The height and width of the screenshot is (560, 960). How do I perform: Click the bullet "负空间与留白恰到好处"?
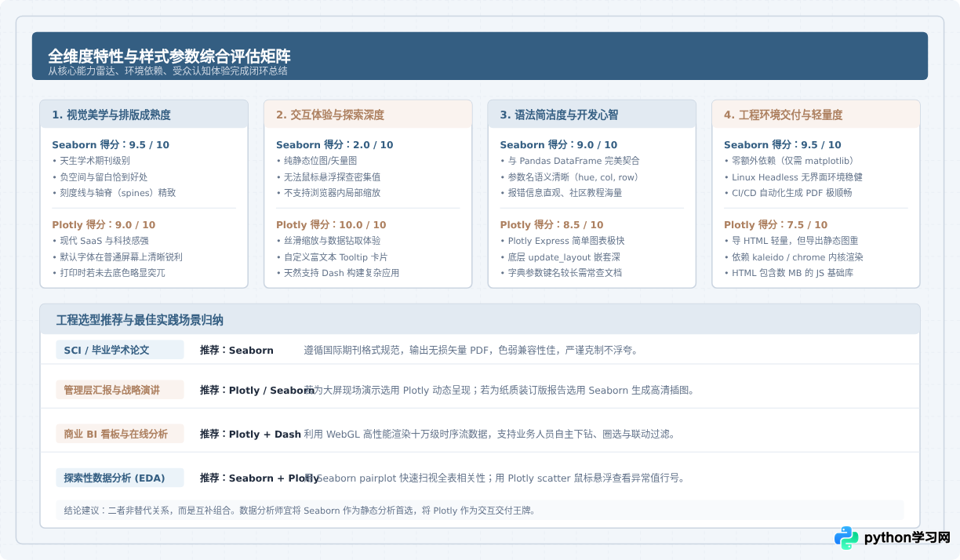point(100,177)
